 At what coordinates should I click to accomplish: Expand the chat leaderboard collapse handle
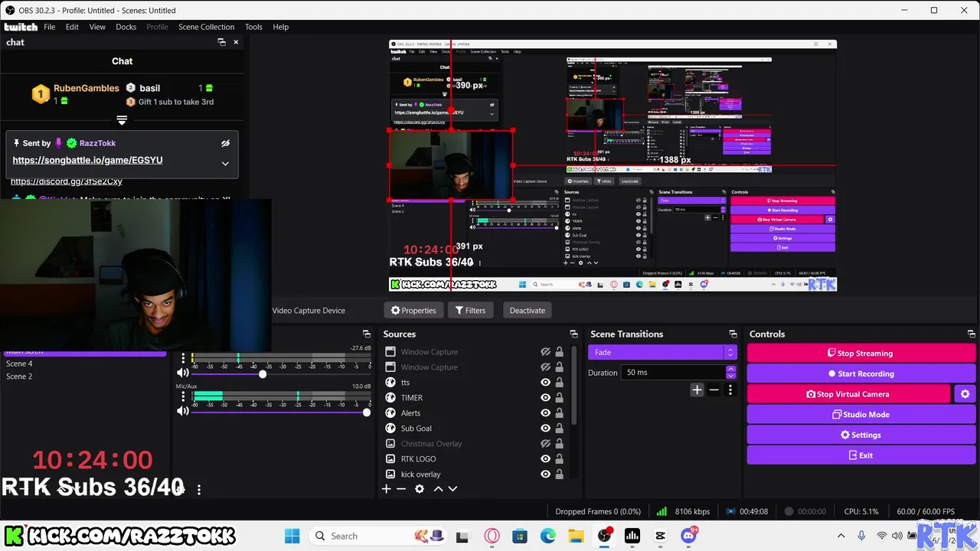(x=122, y=120)
